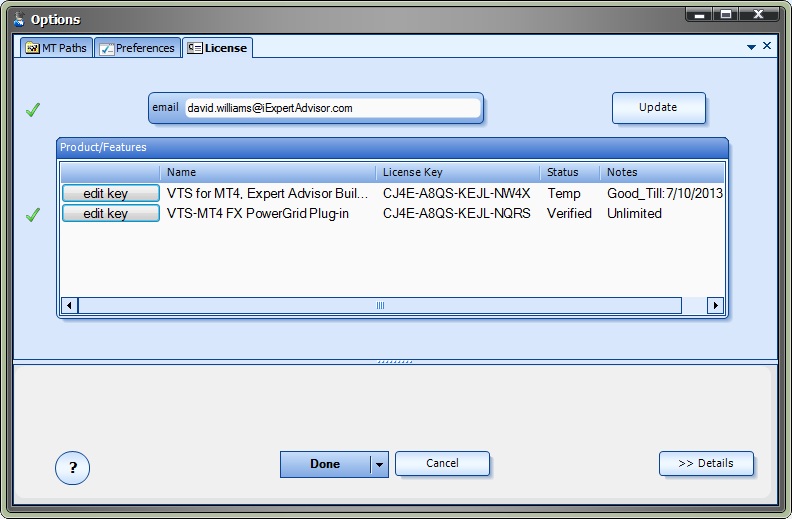Click the Product/Features panel header

tap(392, 147)
